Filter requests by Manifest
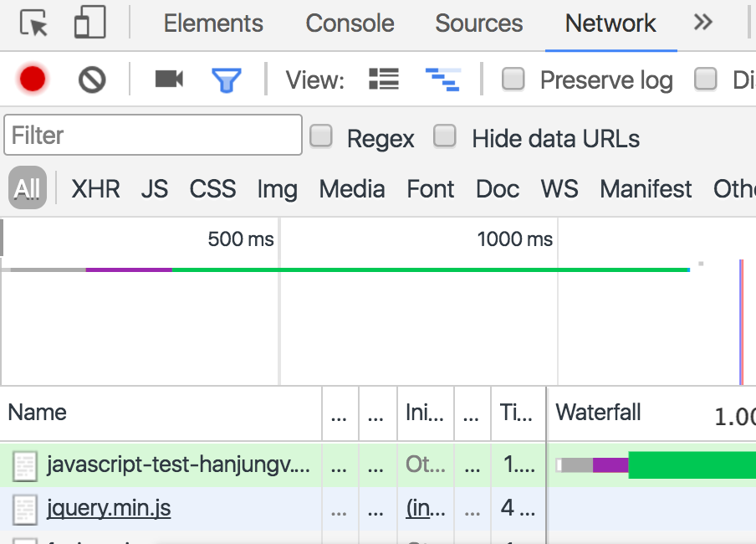 pos(646,189)
